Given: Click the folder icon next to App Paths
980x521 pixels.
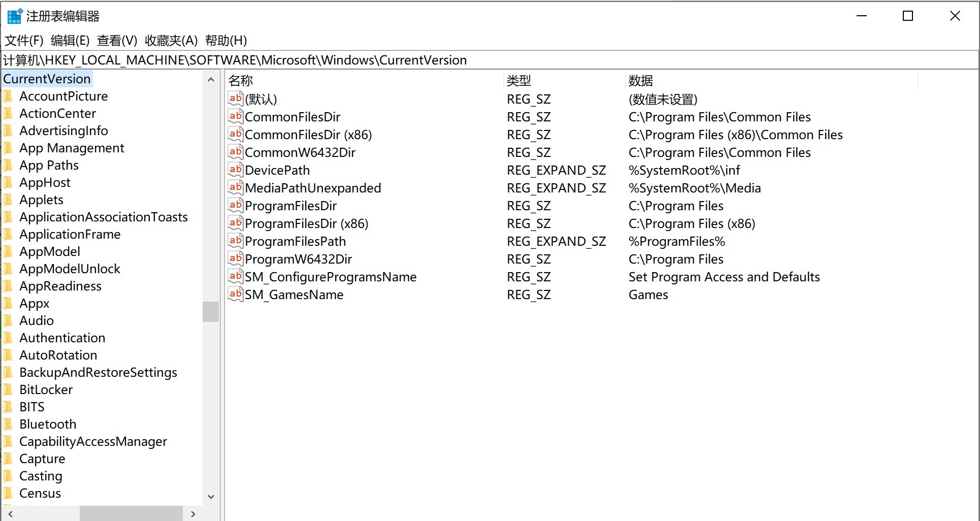Looking at the screenshot, I should coord(8,166).
